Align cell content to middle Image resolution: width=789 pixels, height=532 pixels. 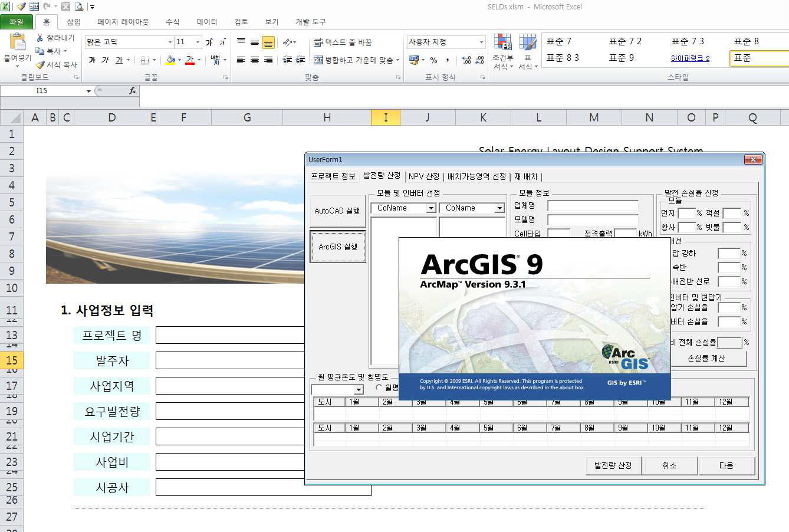[255, 42]
